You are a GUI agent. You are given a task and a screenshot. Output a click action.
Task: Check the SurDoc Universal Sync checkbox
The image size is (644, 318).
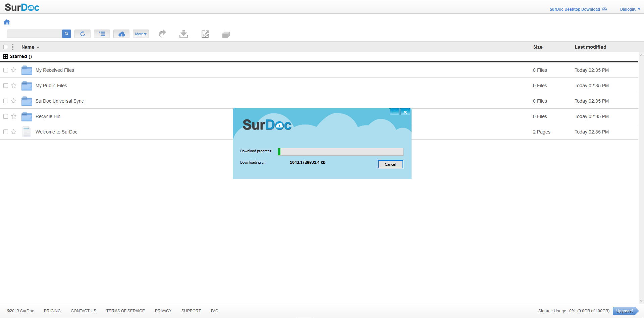[x=6, y=101]
